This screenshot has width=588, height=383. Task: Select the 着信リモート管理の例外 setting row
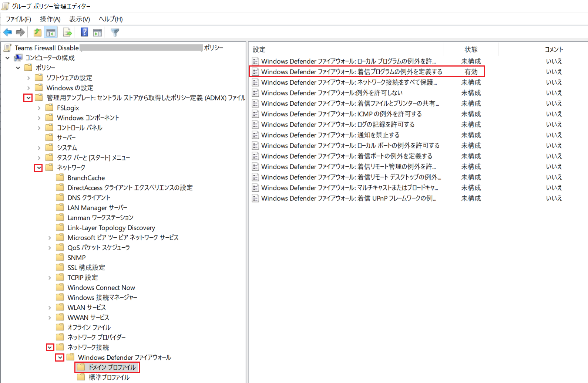click(348, 167)
